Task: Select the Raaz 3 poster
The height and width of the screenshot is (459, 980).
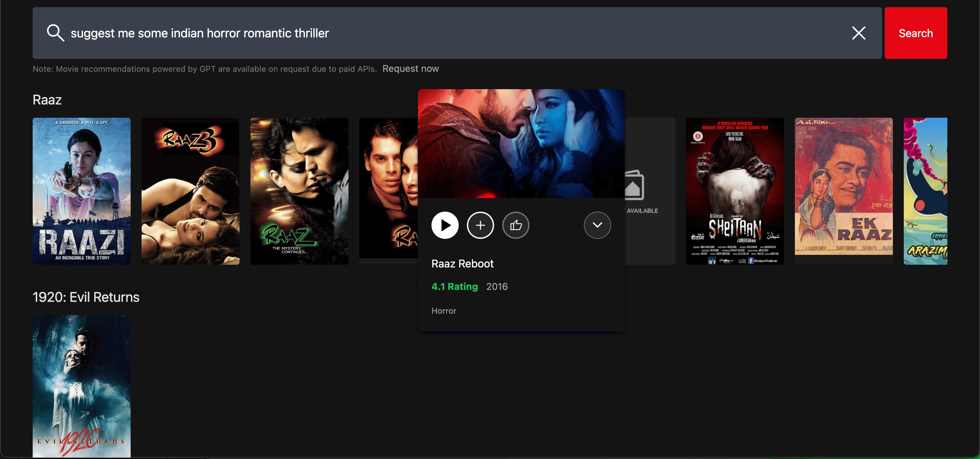Action: pyautogui.click(x=190, y=191)
